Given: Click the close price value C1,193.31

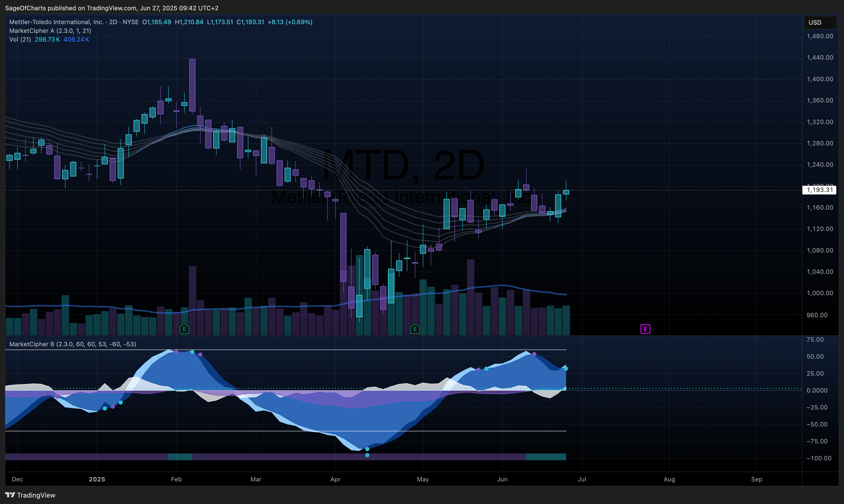Looking at the screenshot, I should pyautogui.click(x=250, y=22).
